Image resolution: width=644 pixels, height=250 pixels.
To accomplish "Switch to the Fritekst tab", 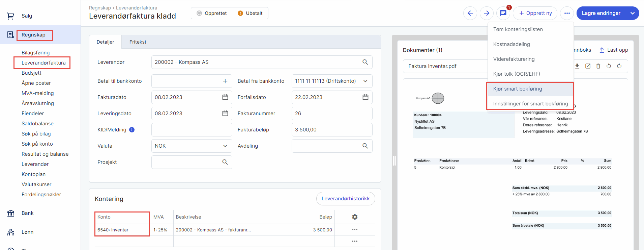I will (138, 42).
